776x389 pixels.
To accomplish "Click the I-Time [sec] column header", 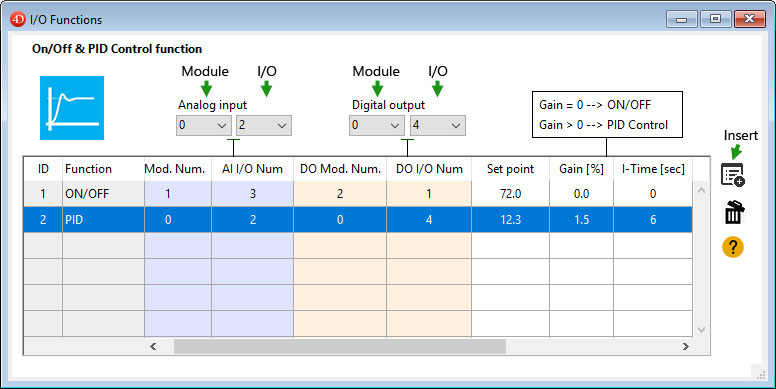I will click(653, 169).
